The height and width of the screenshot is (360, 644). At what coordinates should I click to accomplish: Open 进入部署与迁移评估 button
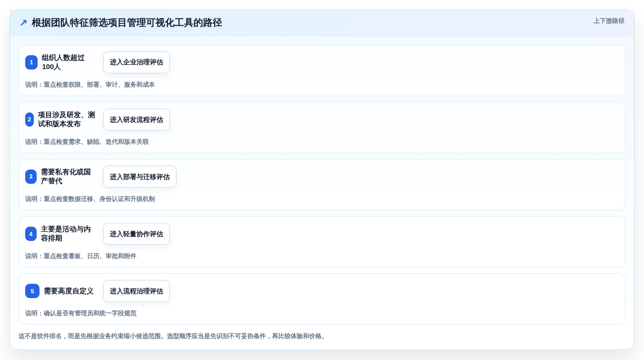[x=140, y=177]
